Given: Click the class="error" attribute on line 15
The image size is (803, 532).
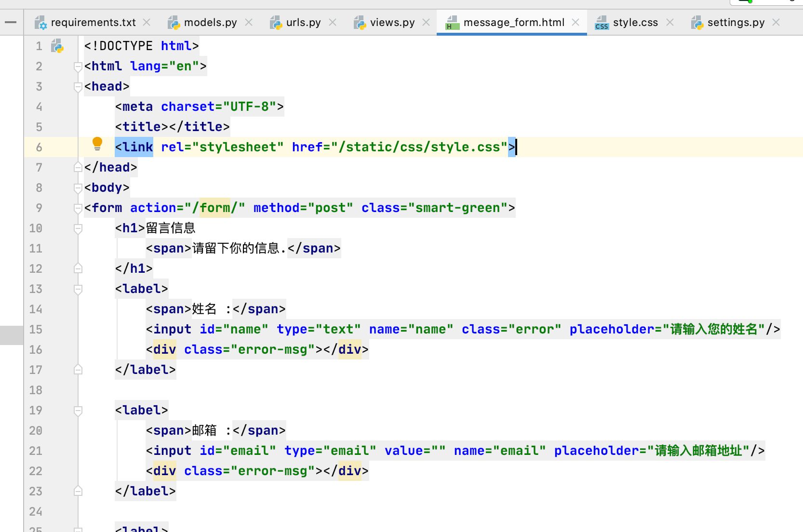Looking at the screenshot, I should pyautogui.click(x=511, y=329).
